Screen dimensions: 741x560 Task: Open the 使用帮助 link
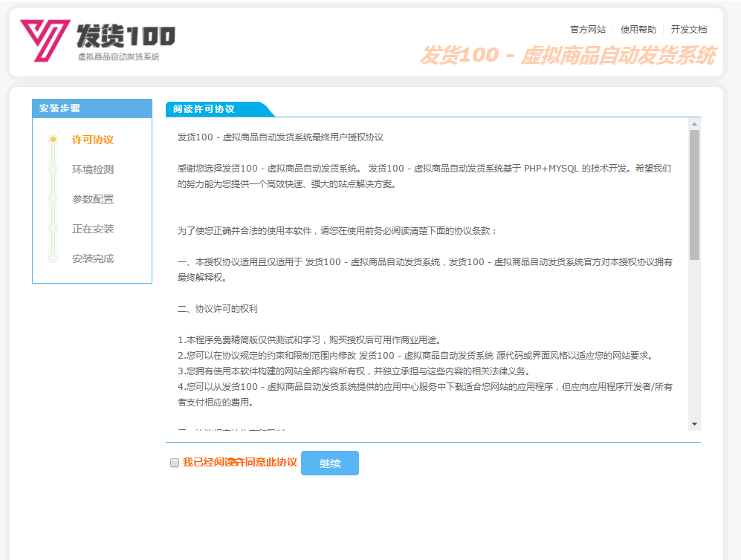click(x=638, y=30)
